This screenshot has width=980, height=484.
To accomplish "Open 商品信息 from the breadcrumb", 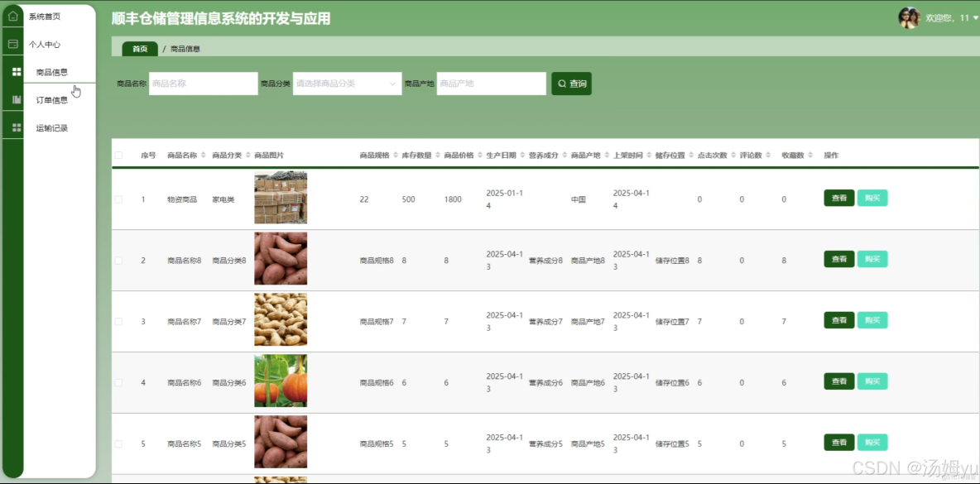I will (184, 48).
